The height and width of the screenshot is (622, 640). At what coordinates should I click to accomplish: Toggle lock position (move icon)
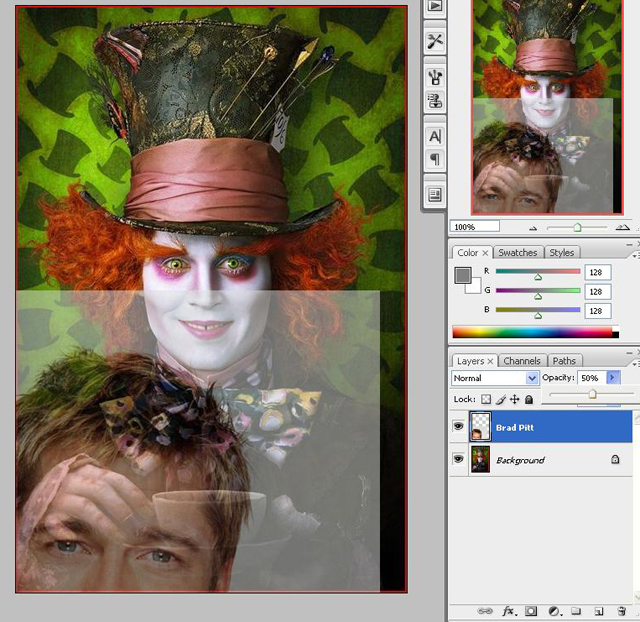515,399
